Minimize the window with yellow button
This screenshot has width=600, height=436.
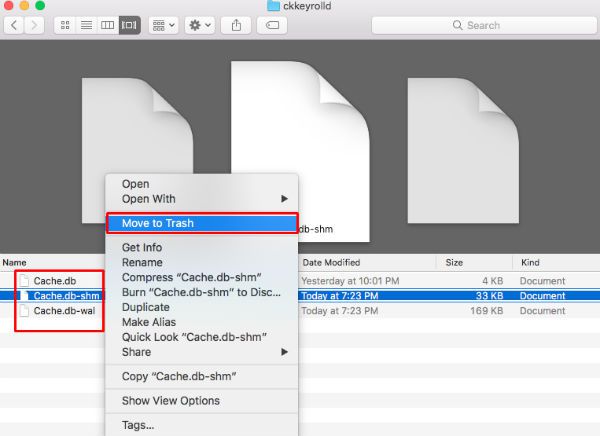pos(24,5)
